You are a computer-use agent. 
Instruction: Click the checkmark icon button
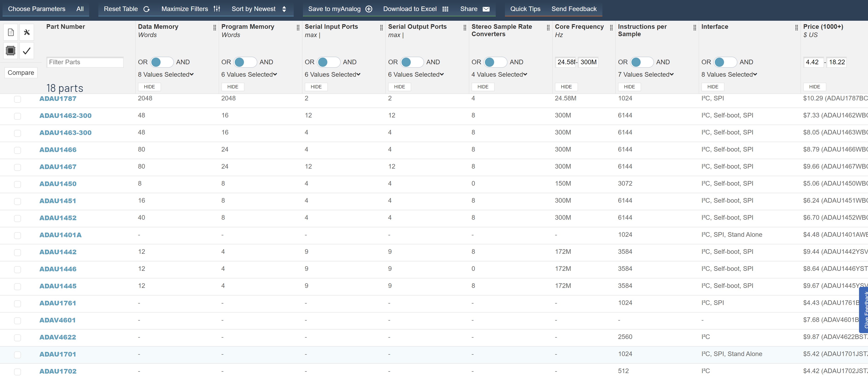click(27, 51)
